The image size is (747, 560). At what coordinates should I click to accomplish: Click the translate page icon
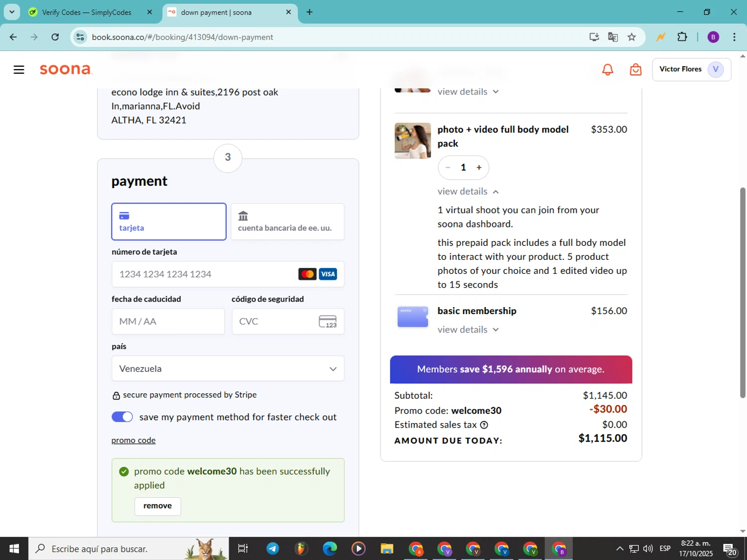(x=613, y=37)
